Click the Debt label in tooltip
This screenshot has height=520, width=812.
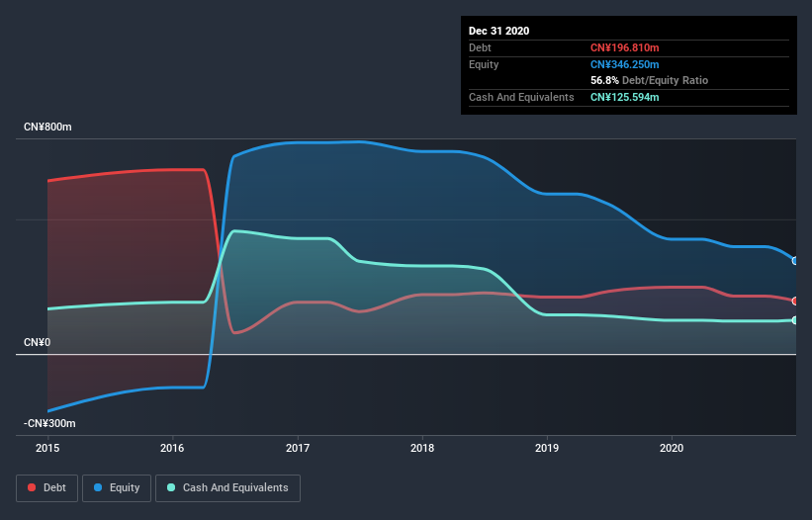[x=480, y=47]
